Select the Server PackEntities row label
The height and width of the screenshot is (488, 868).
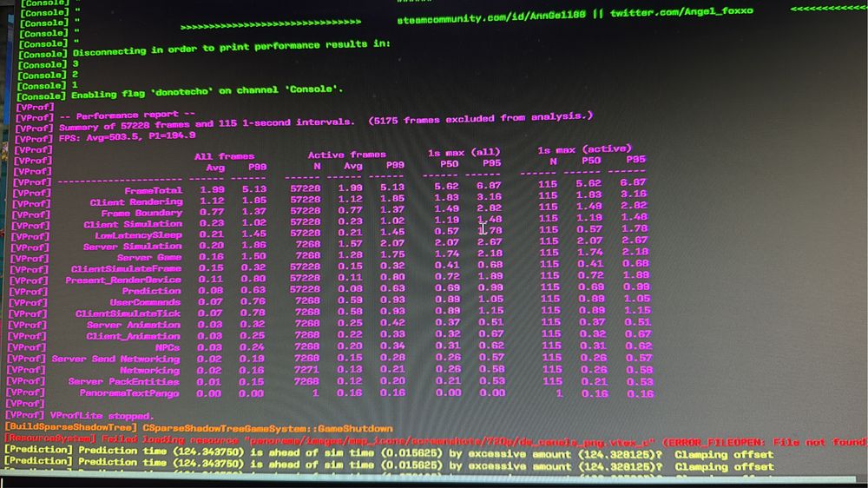pos(124,382)
